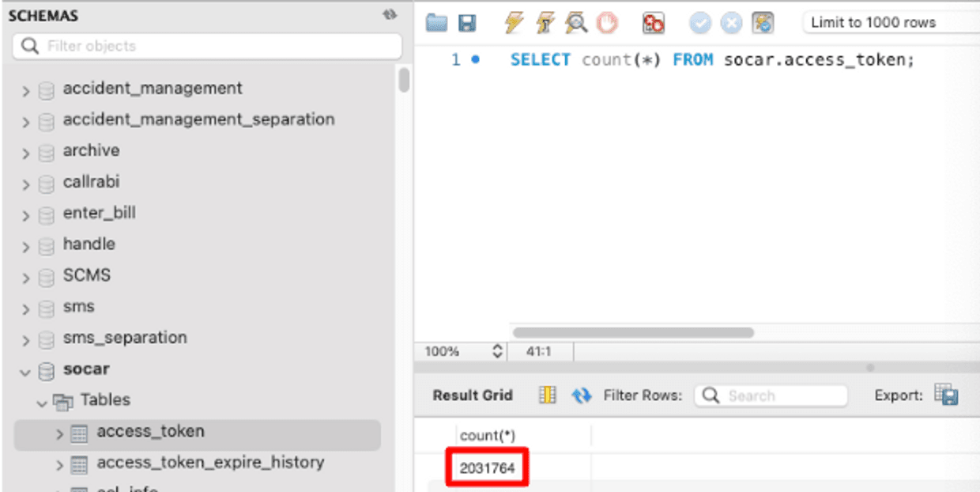Run explain plan magnifier lightning icon
Screen dimensions: 980x492
(x=576, y=23)
